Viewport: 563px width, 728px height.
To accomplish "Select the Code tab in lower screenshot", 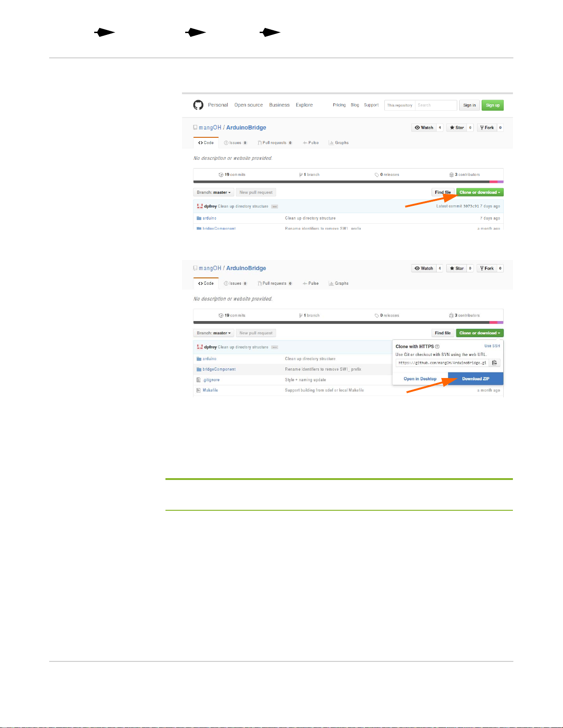I will [206, 283].
